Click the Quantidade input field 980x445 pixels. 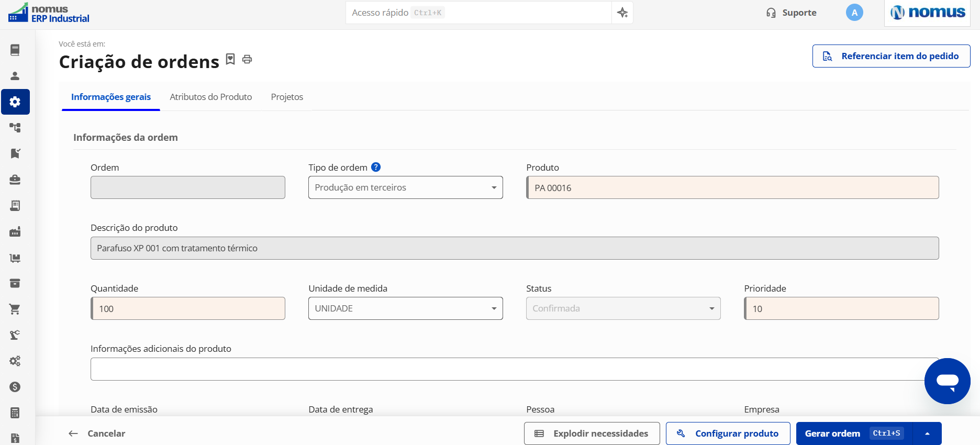188,308
